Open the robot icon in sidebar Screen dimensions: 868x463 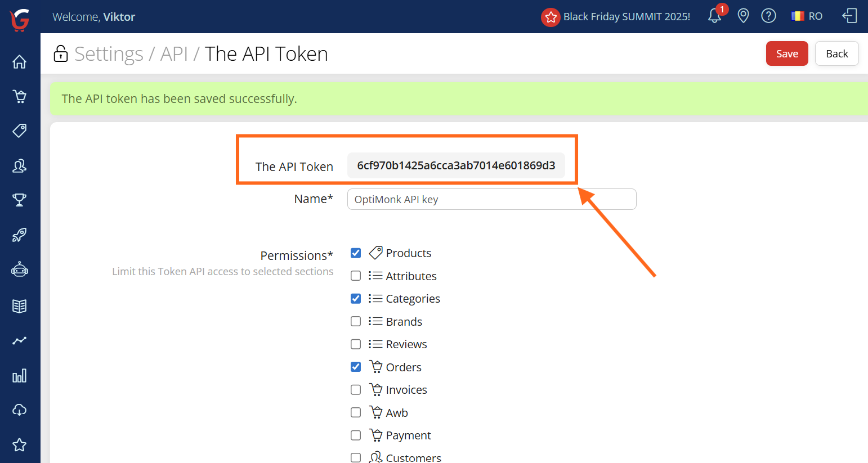[x=20, y=270]
